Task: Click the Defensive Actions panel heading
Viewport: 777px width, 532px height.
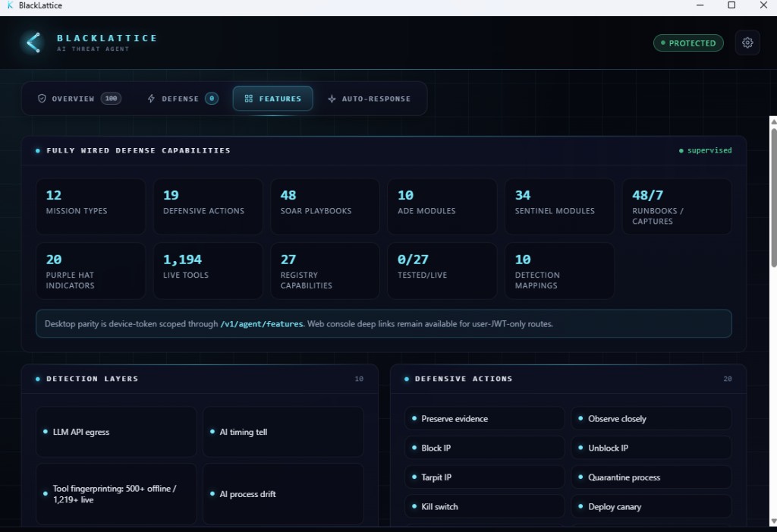Action: point(464,379)
